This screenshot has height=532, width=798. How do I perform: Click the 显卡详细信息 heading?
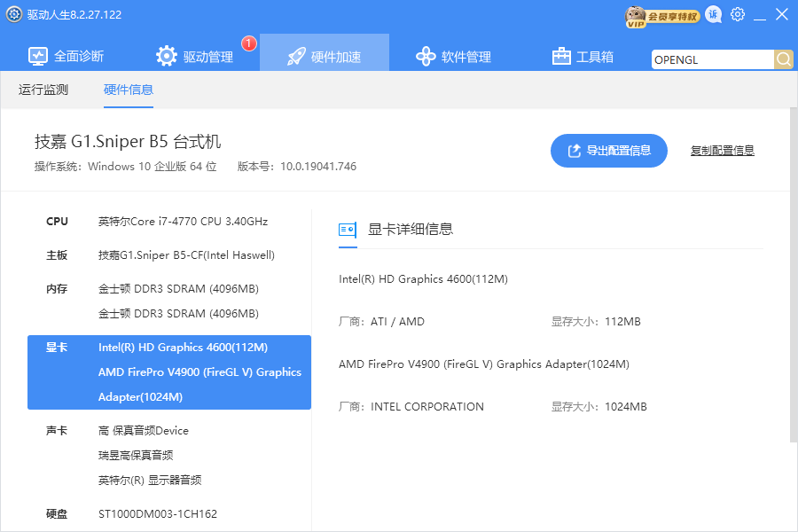click(411, 229)
